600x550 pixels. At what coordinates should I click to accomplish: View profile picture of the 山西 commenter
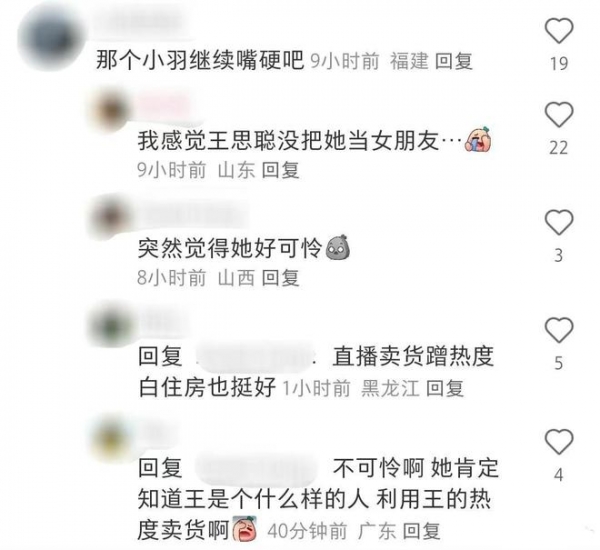[x=111, y=217]
